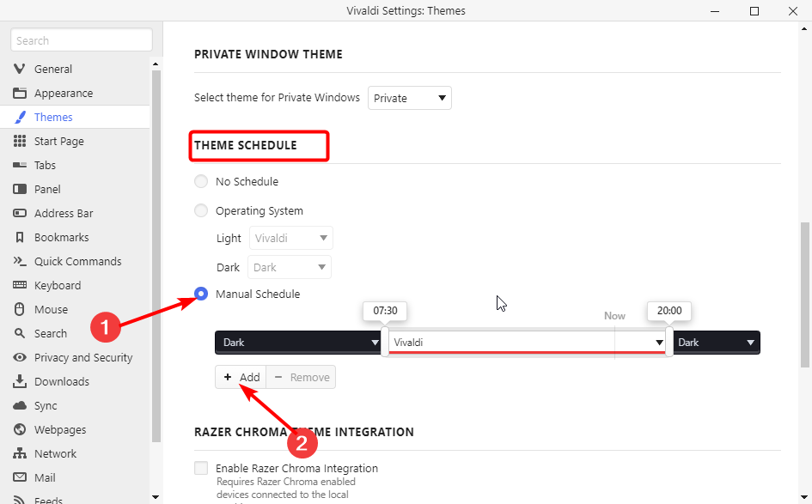Click the Mouse icon in the sidebar
812x504 pixels.
20,309
